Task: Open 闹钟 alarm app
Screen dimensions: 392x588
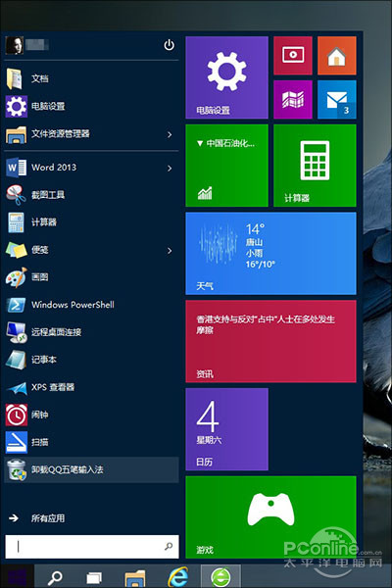Action: [x=91, y=415]
